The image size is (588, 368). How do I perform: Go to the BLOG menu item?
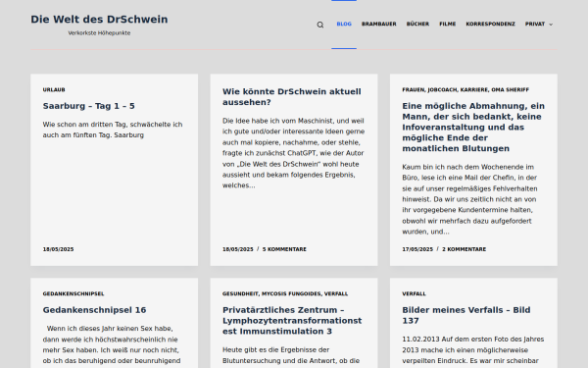click(344, 24)
